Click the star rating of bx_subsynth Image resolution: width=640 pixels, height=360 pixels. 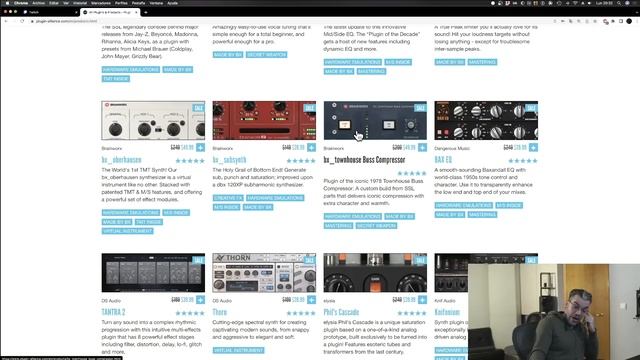click(x=301, y=161)
